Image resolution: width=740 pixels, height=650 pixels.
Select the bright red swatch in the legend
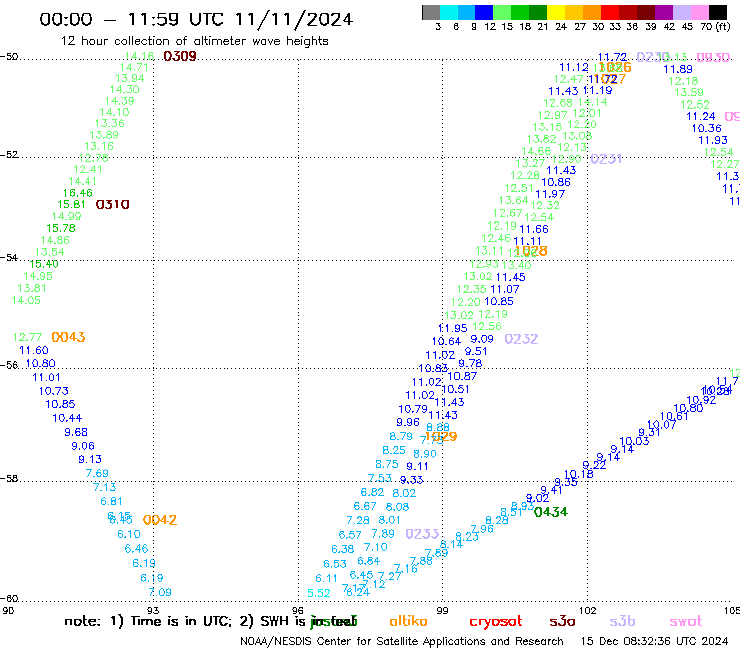(610, 12)
